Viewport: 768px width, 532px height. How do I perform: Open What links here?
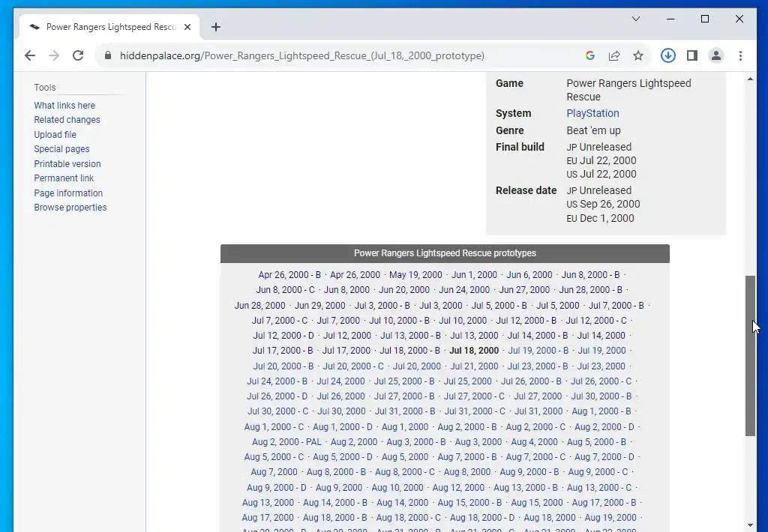point(64,106)
